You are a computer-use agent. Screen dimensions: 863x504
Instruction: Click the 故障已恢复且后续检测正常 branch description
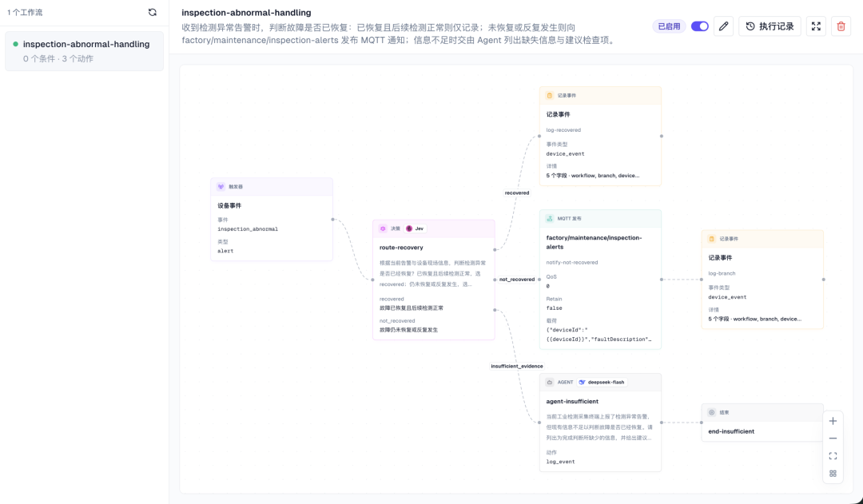tap(412, 308)
